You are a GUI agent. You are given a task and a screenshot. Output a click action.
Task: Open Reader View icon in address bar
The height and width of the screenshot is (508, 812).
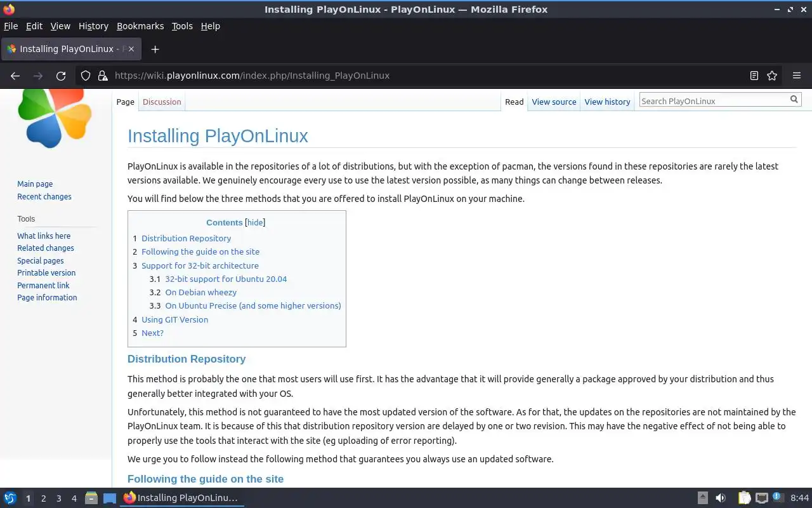coord(754,76)
